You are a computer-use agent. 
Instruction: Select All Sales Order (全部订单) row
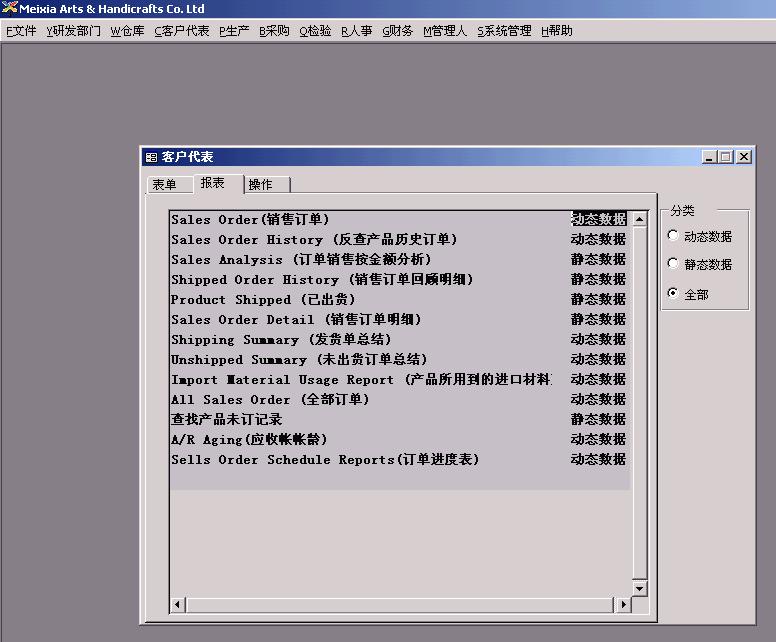[399, 399]
